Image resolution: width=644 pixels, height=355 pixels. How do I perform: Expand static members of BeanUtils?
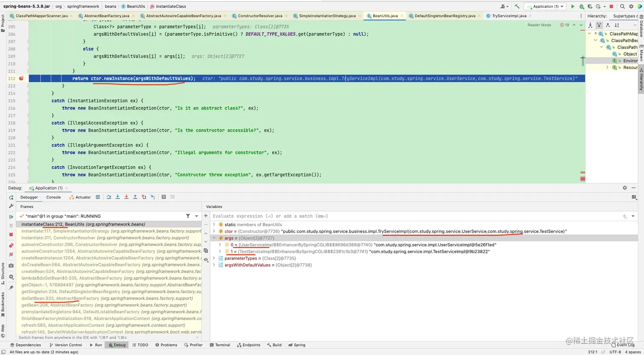pyautogui.click(x=214, y=225)
